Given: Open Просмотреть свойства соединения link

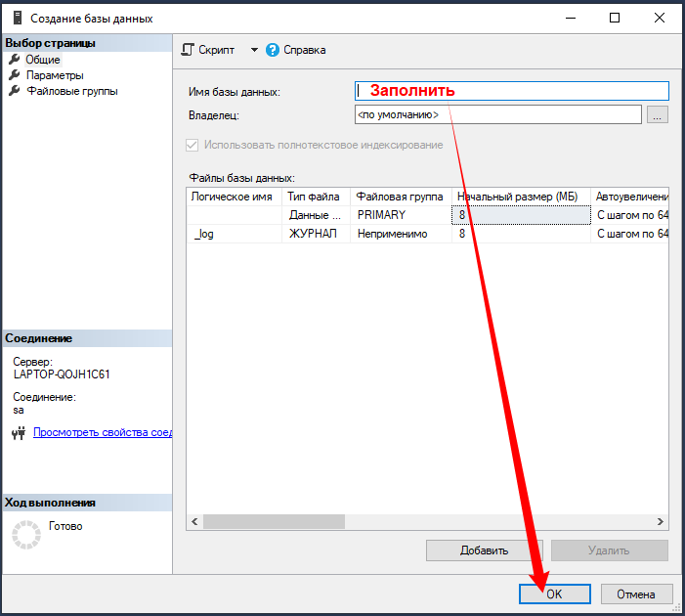Looking at the screenshot, I should pyautogui.click(x=103, y=432).
